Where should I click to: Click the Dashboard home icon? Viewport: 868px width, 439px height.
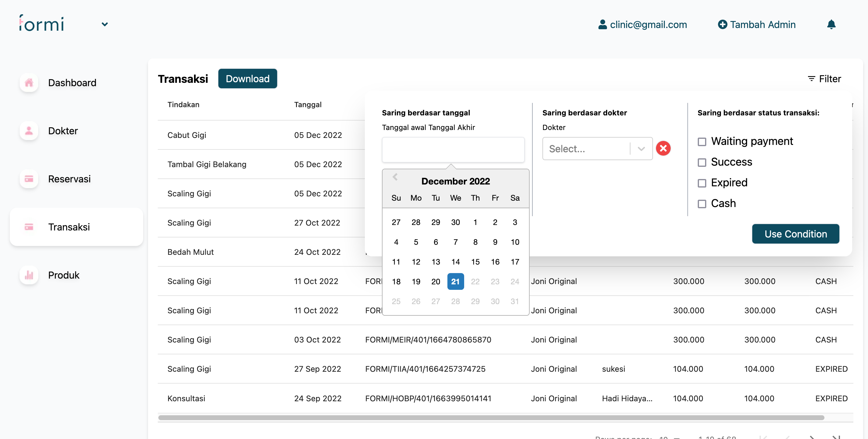pos(29,83)
